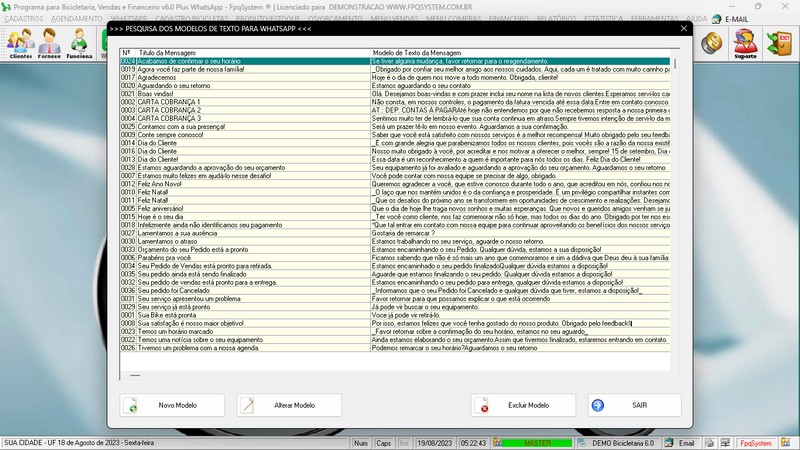The height and width of the screenshot is (450, 800).
Task: Click the last users icon after FpqSystem
Action: click(786, 443)
